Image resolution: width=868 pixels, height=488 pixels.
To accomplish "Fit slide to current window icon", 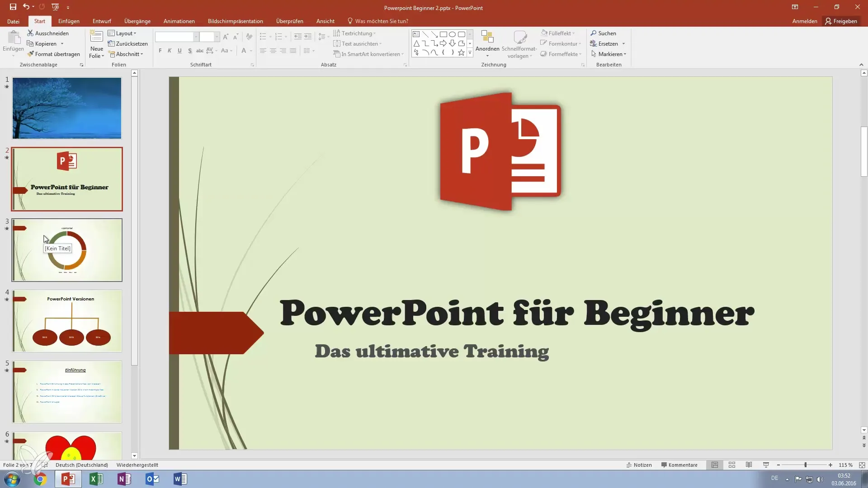I will pos(862,465).
